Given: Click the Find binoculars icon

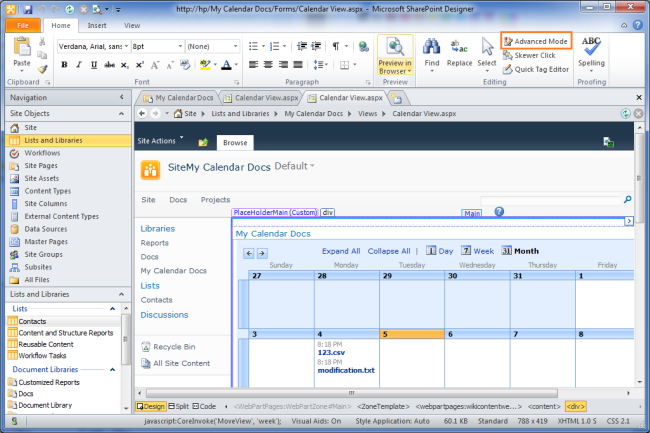Looking at the screenshot, I should click(432, 46).
